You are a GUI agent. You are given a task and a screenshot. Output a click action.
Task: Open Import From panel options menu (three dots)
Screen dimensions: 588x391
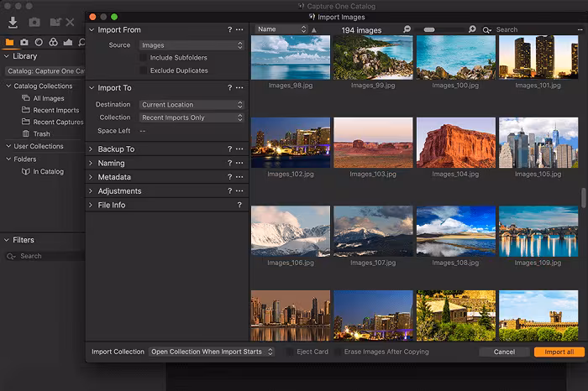(240, 30)
